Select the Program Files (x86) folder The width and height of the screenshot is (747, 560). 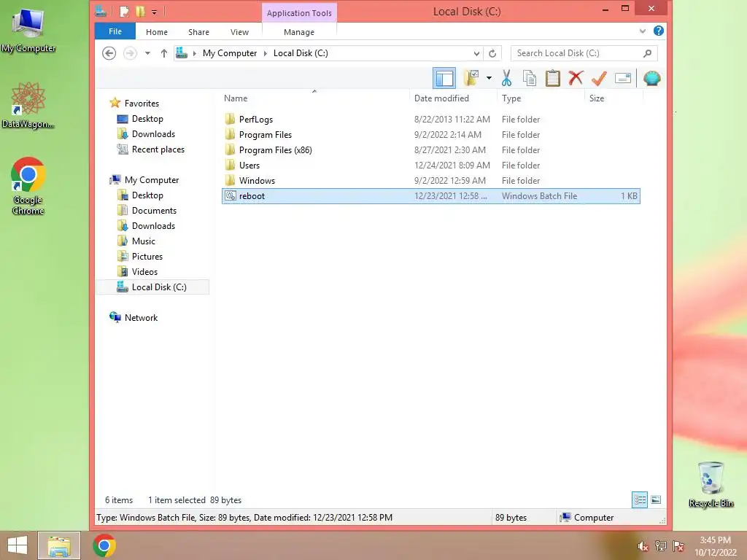[431, 149]
